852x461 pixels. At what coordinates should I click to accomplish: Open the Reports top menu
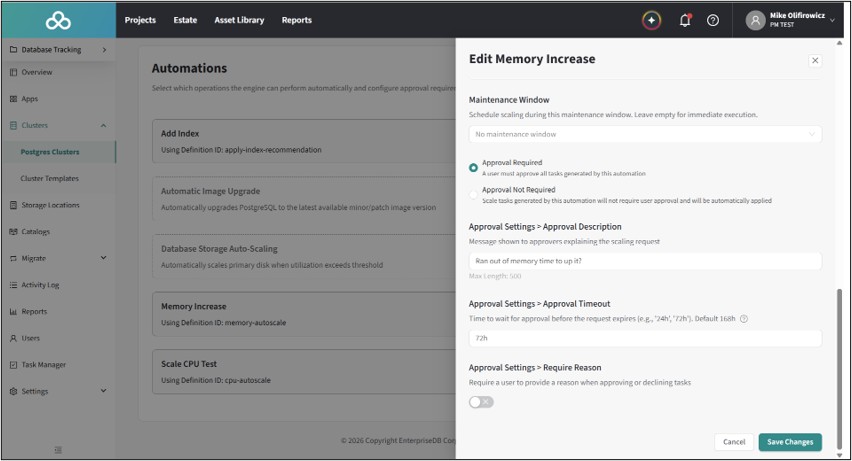pos(297,20)
